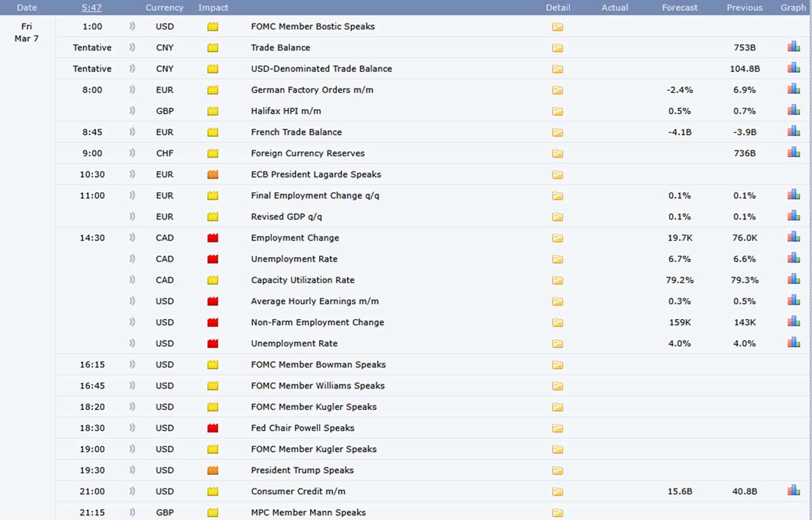The width and height of the screenshot is (812, 520).
Task: Click the 'Fri Mar 7' date cell
Action: 27,32
